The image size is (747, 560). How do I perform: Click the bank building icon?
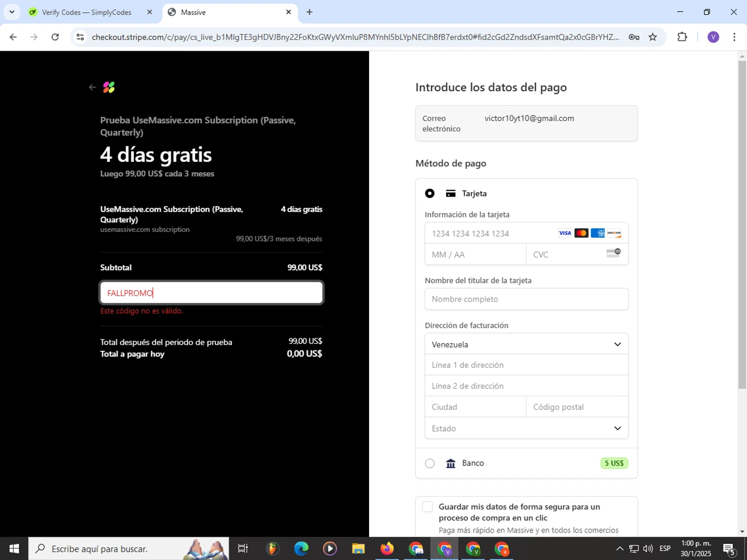coord(451,463)
